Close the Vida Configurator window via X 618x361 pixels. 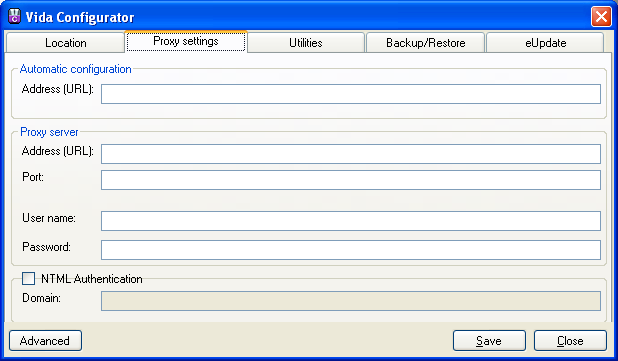tap(601, 17)
